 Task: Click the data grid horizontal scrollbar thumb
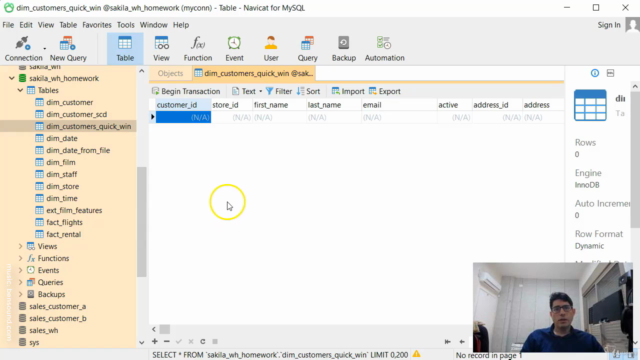click(164, 329)
